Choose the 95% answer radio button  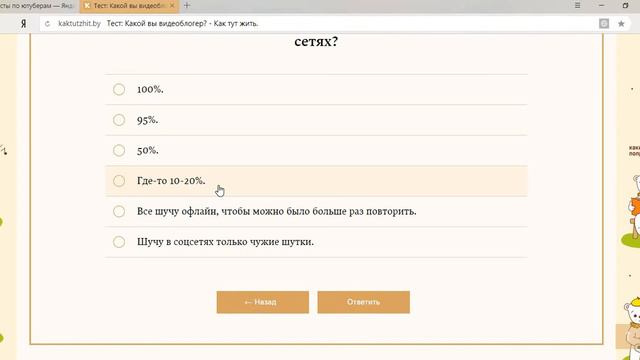pos(119,120)
